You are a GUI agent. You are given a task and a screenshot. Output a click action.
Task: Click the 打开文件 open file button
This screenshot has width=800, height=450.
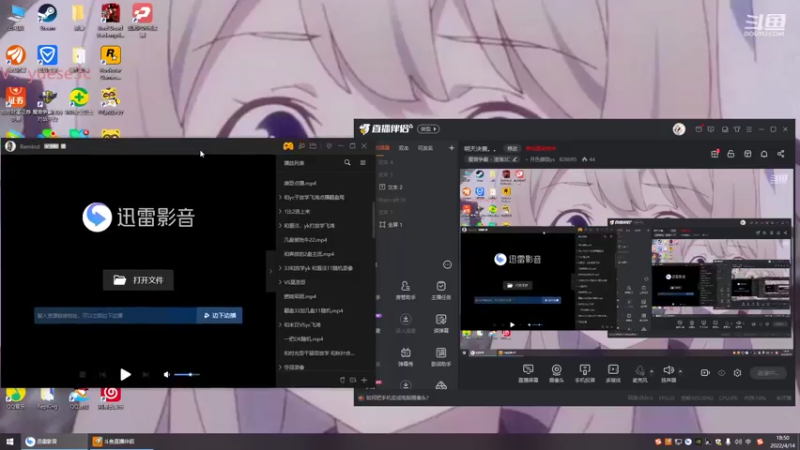click(138, 280)
